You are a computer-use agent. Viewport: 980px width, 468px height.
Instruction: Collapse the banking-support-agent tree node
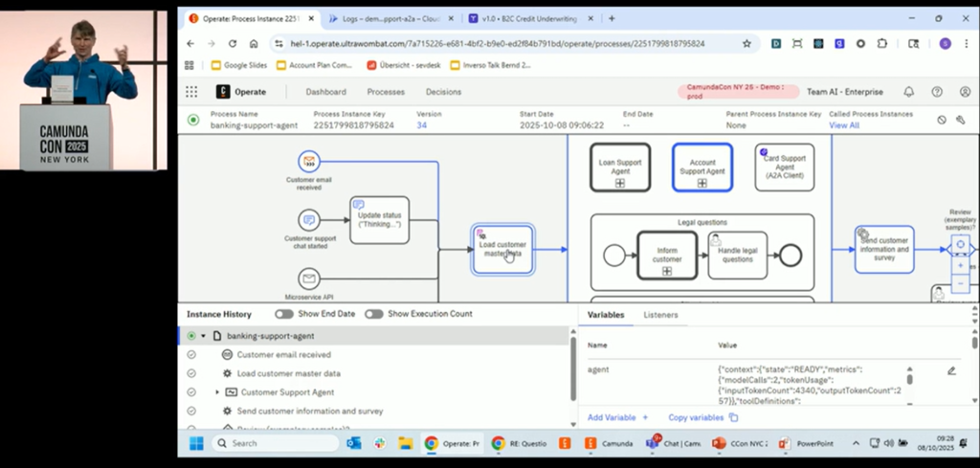(203, 336)
